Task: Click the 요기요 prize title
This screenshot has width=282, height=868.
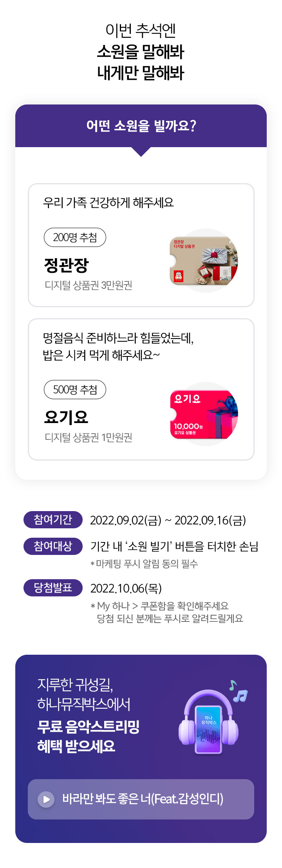Action: pyautogui.click(x=66, y=417)
